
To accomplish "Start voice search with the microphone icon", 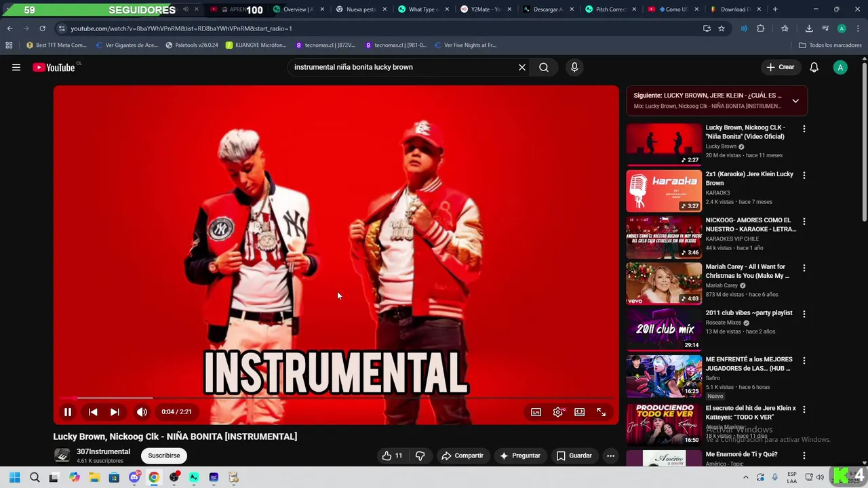I will [x=574, y=67].
